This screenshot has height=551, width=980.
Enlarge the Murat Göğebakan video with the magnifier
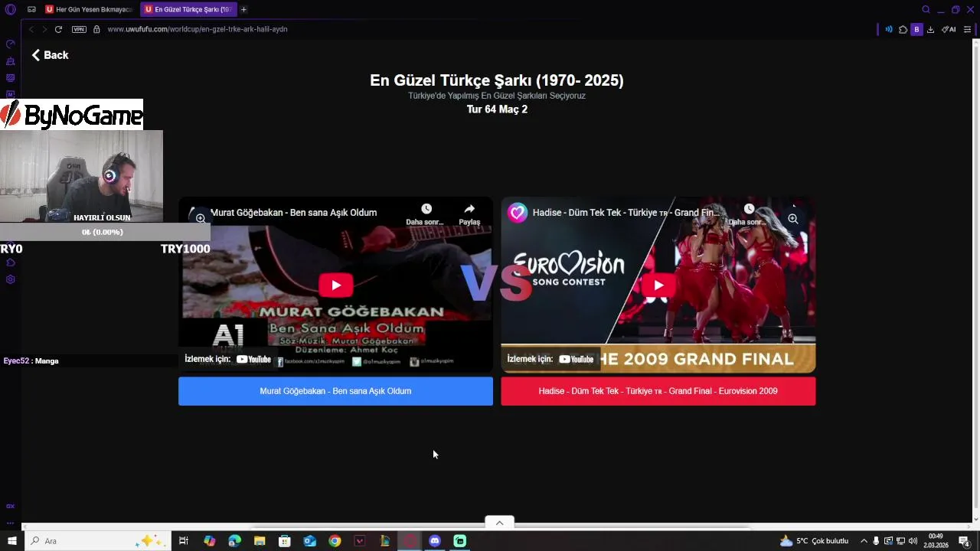click(201, 218)
